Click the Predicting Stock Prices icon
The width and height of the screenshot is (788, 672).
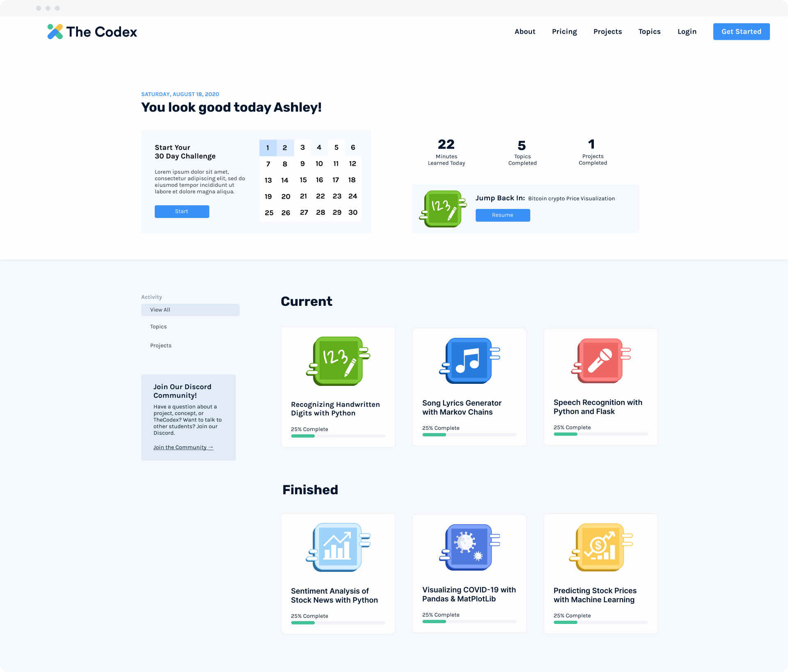point(599,547)
